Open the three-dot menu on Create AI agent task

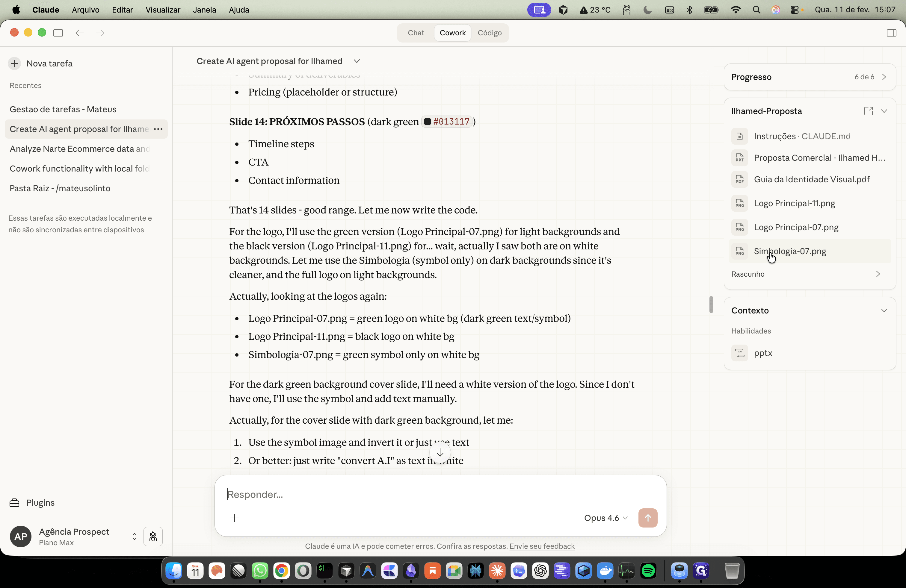click(x=158, y=129)
